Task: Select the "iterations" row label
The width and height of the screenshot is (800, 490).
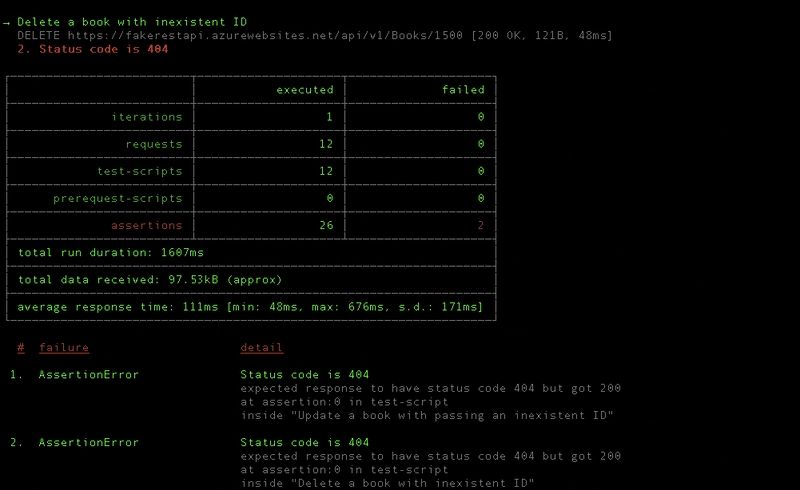Action: click(x=147, y=117)
